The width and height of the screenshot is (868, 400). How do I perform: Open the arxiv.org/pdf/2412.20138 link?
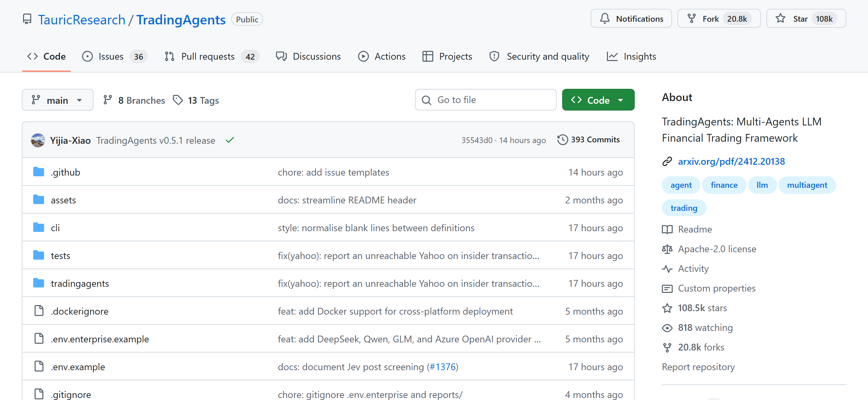[731, 161]
